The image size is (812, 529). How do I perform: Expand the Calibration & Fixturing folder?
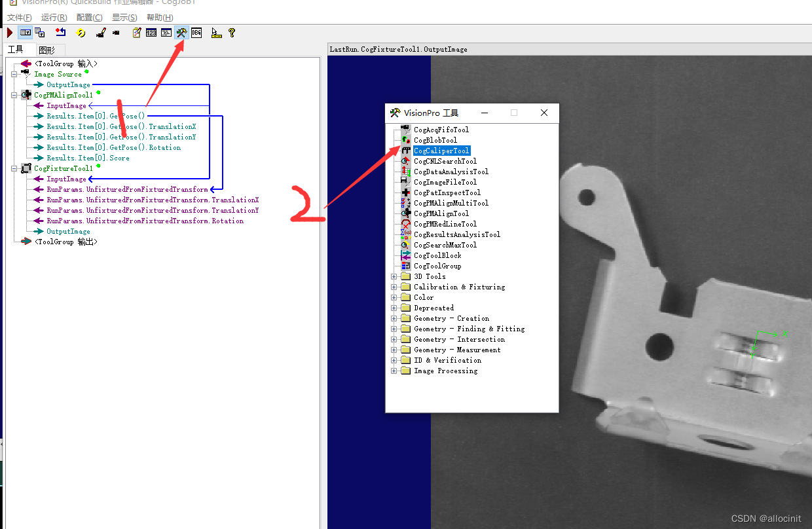394,287
